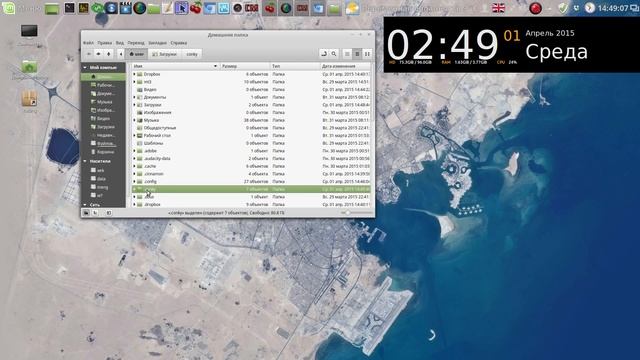Sort by the Имя column header
The width and height of the screenshot is (640, 360).
176,66
